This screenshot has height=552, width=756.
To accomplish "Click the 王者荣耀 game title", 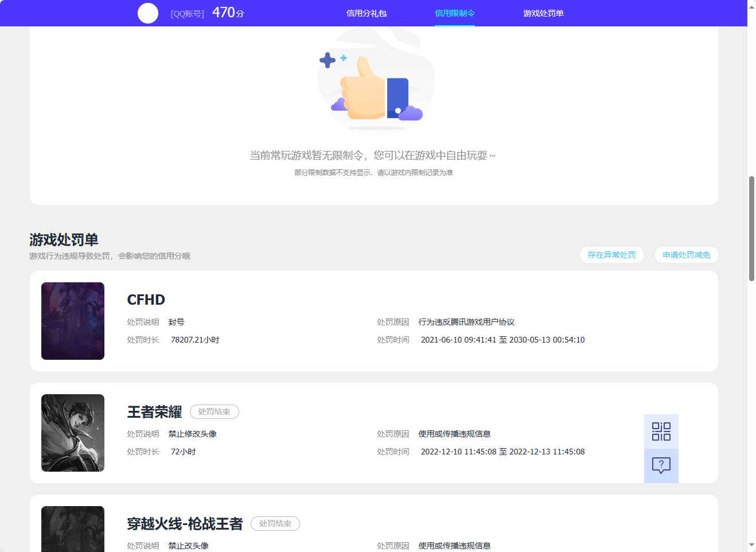I will point(154,411).
